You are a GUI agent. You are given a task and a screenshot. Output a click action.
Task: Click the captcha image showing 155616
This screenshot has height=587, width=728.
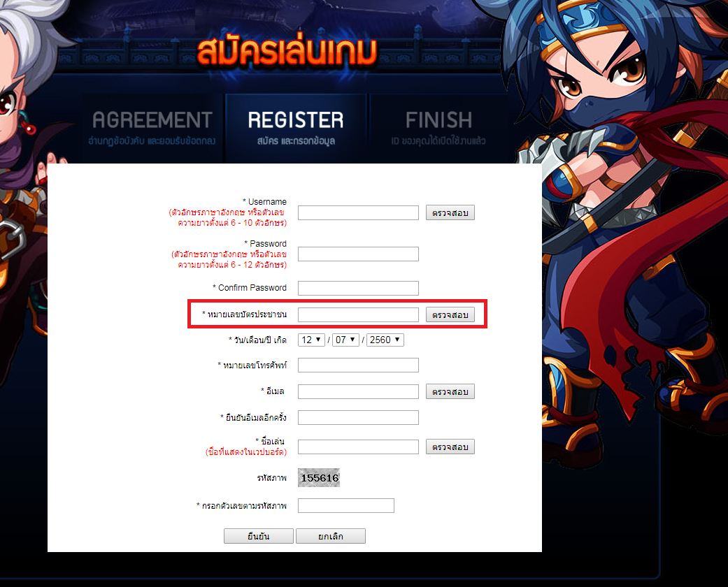pos(319,478)
